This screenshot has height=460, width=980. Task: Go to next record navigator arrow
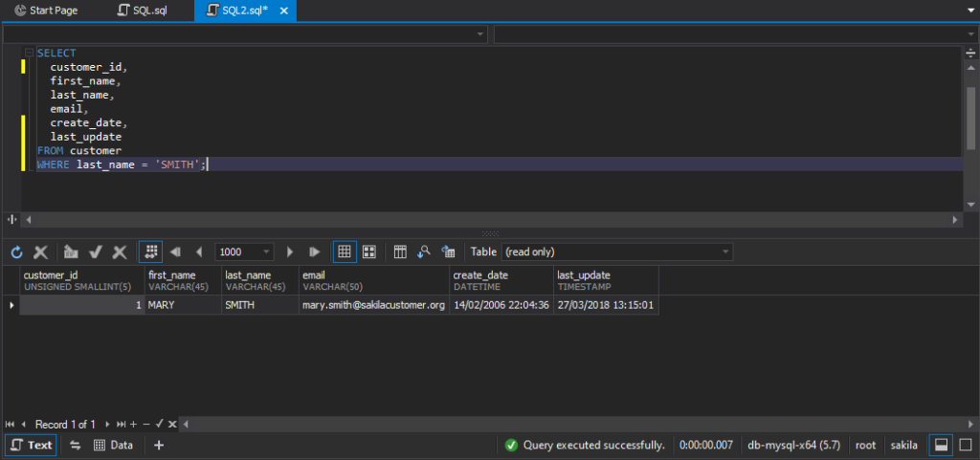(107, 425)
